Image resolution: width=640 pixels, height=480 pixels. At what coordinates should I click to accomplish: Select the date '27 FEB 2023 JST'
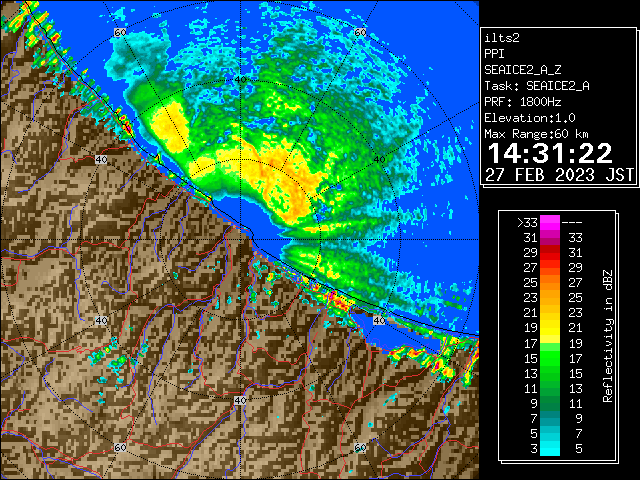[x=559, y=175]
